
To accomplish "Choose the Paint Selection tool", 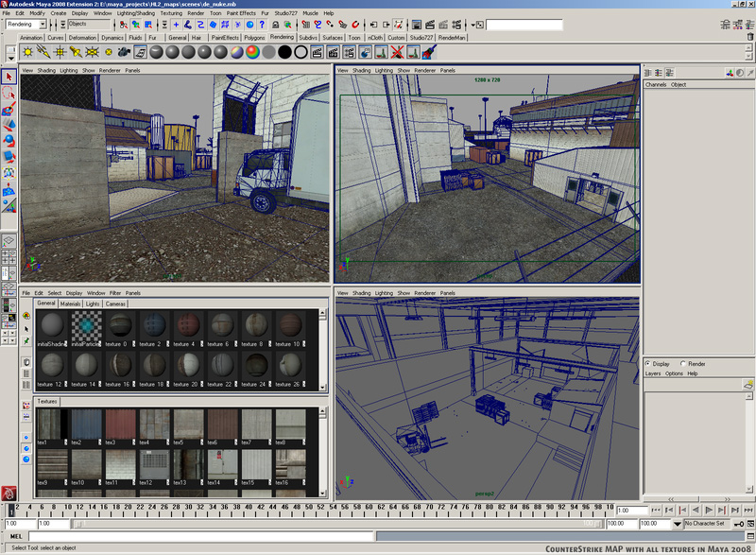I will (x=9, y=109).
